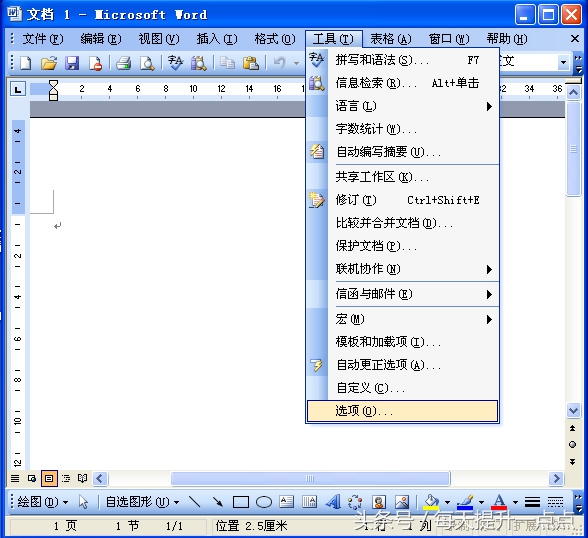Expand the 宏 submenu
588x538 pixels.
click(x=403, y=319)
